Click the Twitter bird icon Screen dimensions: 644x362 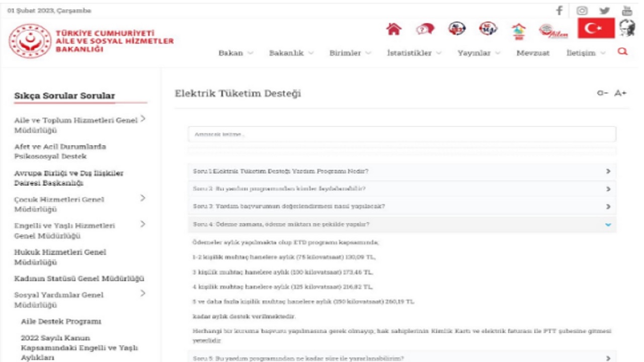[x=604, y=11]
